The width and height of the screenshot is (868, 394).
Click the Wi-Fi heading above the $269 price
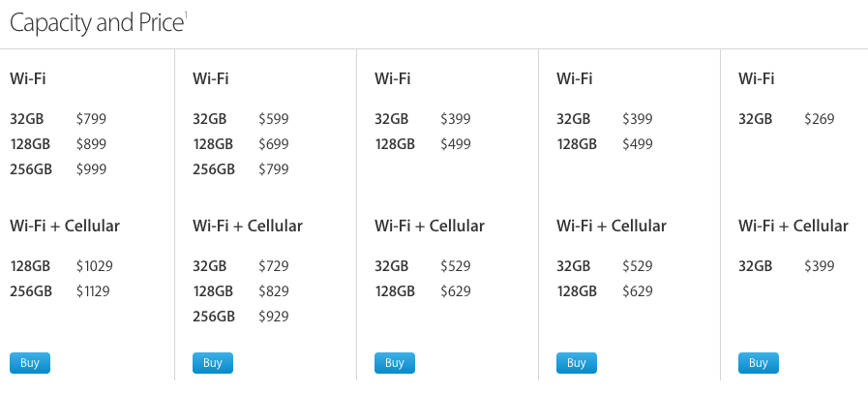tap(756, 78)
